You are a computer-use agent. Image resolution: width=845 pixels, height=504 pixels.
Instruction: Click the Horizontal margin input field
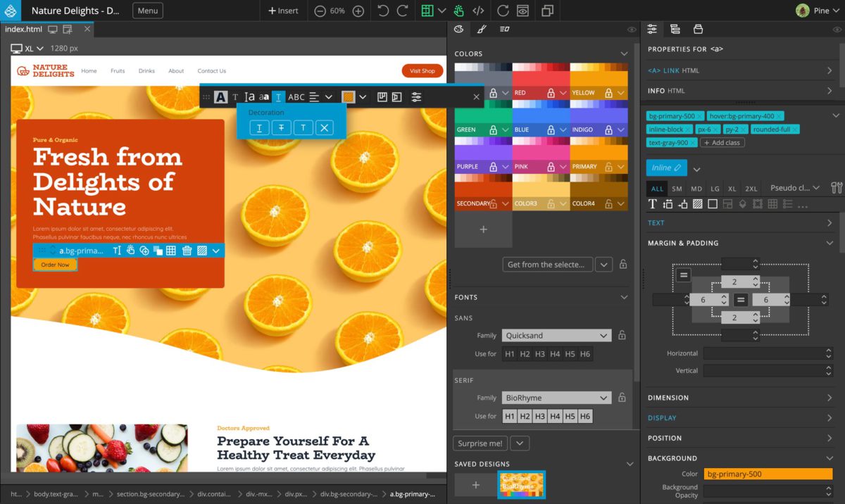click(x=768, y=353)
